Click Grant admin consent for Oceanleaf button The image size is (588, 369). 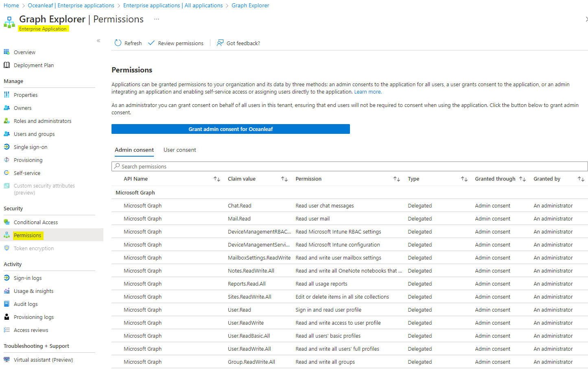pyautogui.click(x=231, y=129)
